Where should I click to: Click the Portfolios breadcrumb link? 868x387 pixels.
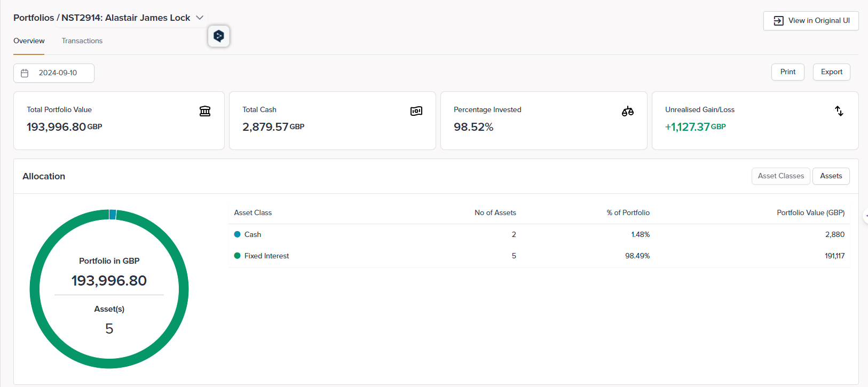tap(34, 18)
